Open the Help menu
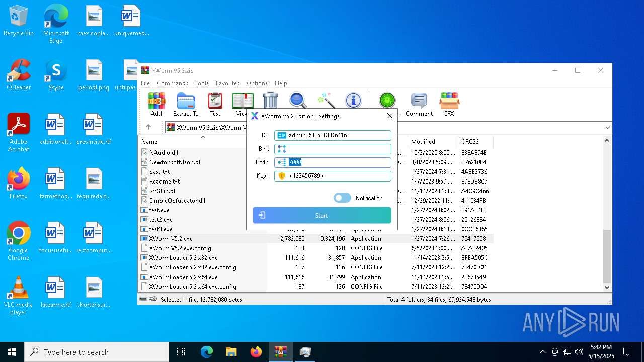The width and height of the screenshot is (644, 362). tap(281, 83)
